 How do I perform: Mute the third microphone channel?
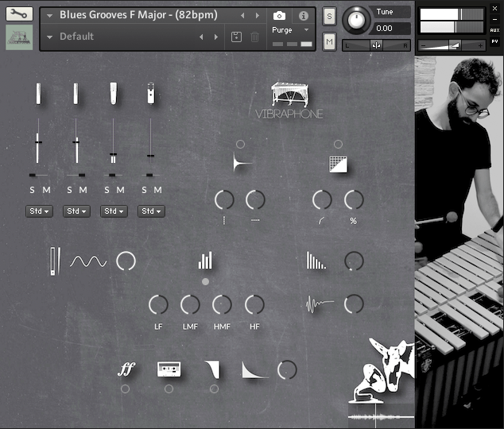point(121,190)
